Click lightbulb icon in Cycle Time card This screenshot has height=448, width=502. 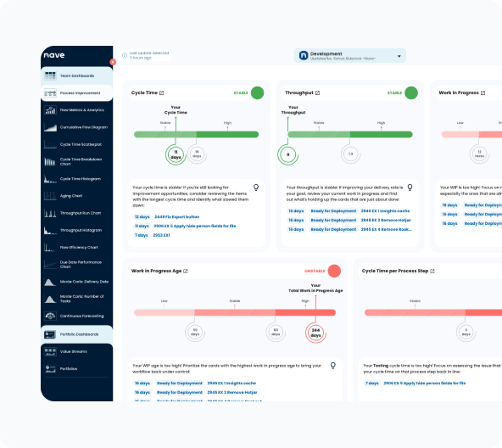point(256,188)
